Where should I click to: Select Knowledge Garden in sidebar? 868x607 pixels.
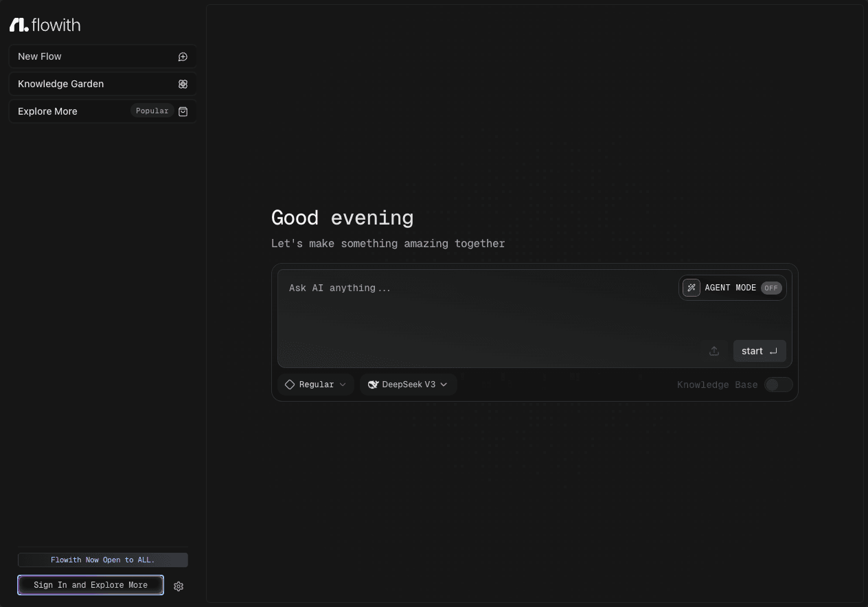(103, 84)
